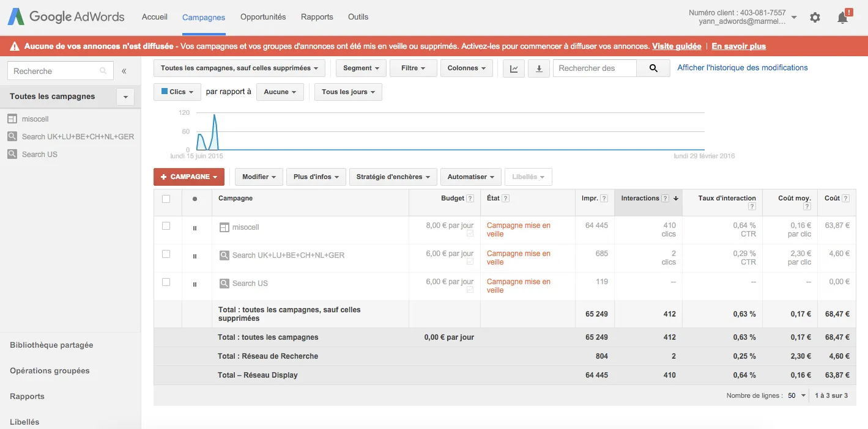Click the Recherche field in sidebar
The height and width of the screenshot is (429, 868).
click(x=55, y=71)
